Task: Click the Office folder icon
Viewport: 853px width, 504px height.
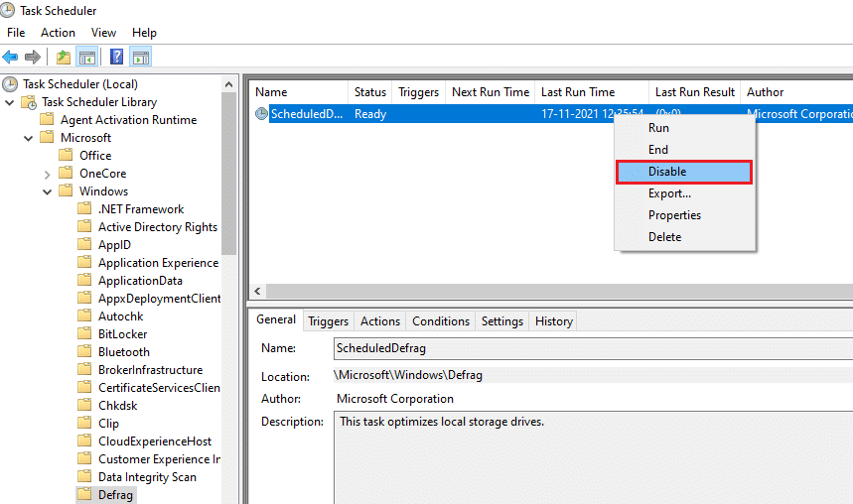Action: pyautogui.click(x=66, y=156)
